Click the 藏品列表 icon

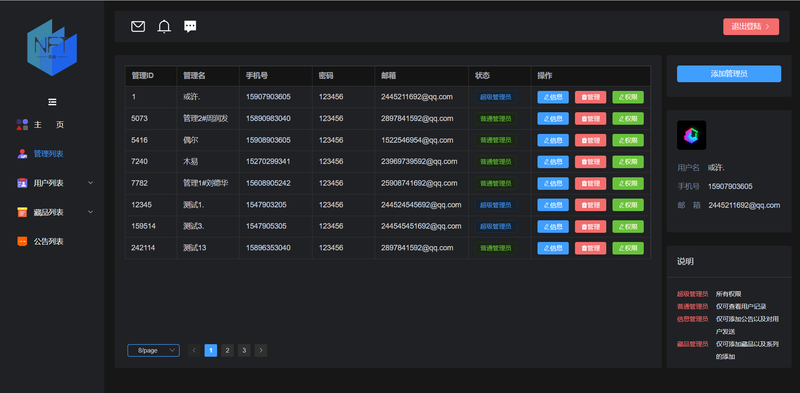coord(22,212)
